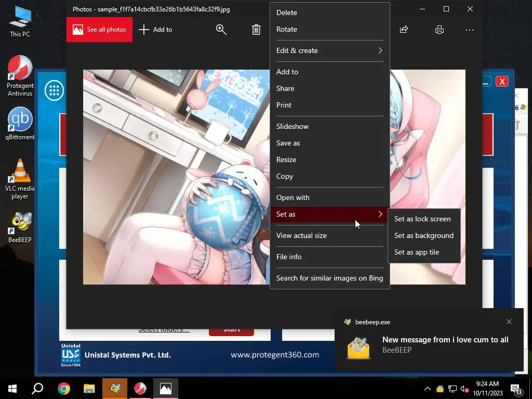Select Set as lock screen
532x399 pixels.
point(424,219)
